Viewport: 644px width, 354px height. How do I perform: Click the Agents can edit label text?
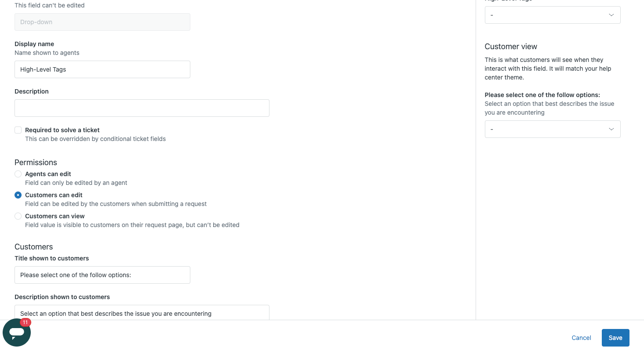48,174
